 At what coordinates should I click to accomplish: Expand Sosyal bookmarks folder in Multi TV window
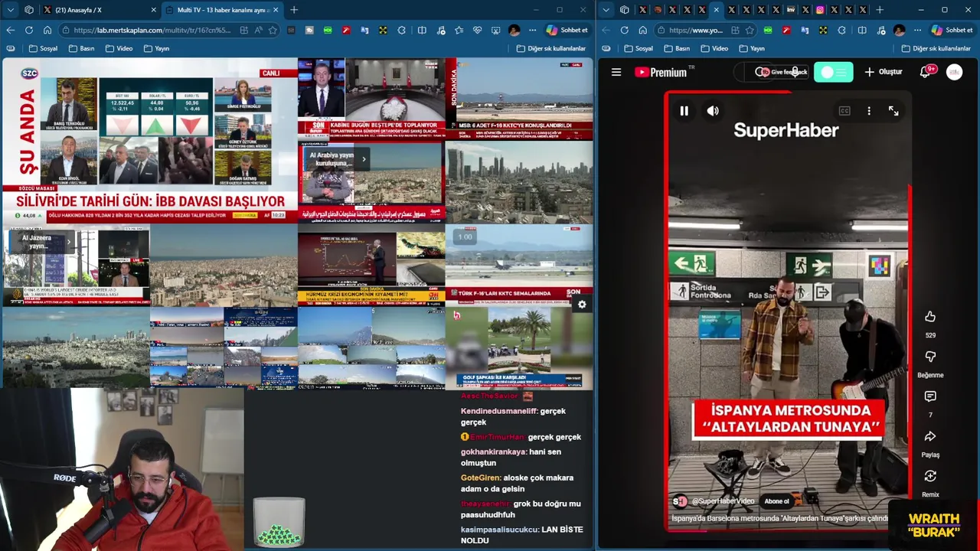[43, 48]
